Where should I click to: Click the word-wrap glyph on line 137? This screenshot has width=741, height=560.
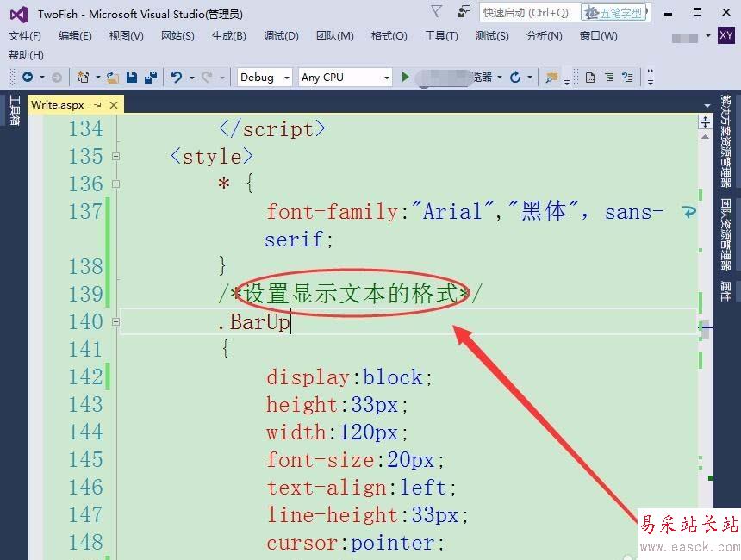click(x=689, y=211)
